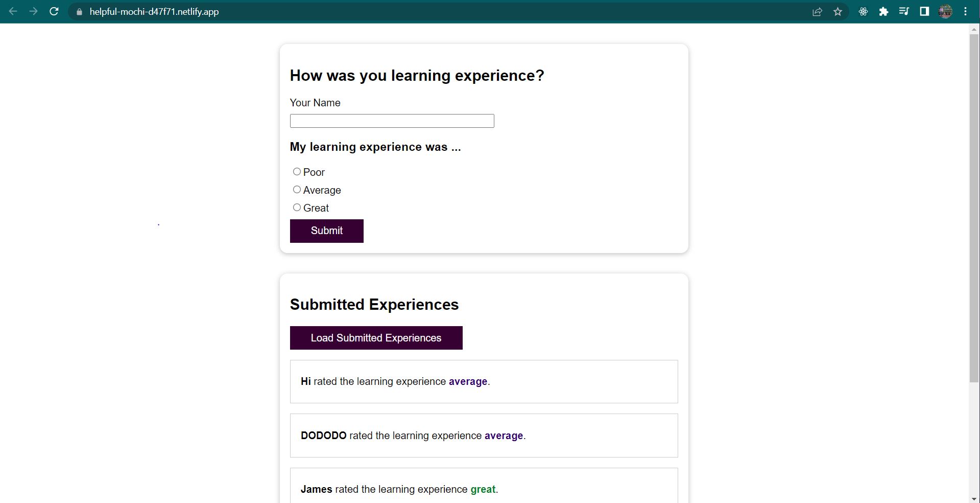Image resolution: width=980 pixels, height=503 pixels.
Task: Select the Great rating option
Action: point(297,207)
